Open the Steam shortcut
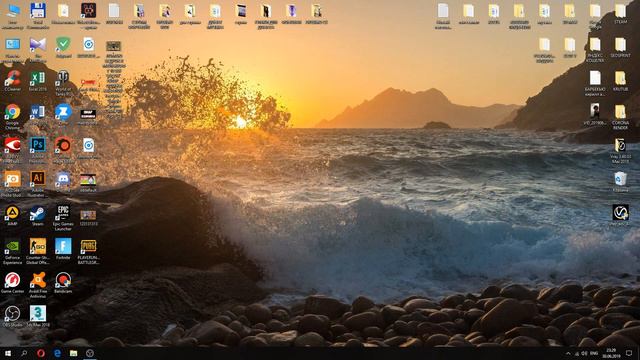 (38, 212)
